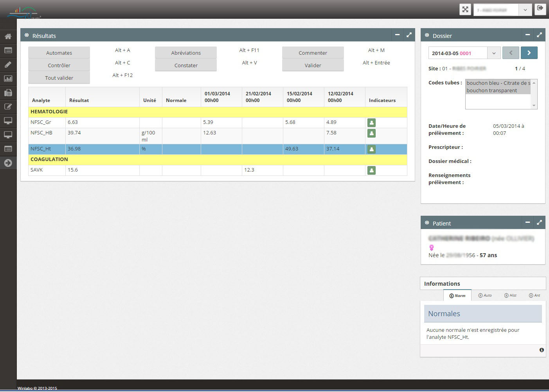The height and width of the screenshot is (392, 549).
Task: Click the Commenter button
Action: click(x=313, y=53)
